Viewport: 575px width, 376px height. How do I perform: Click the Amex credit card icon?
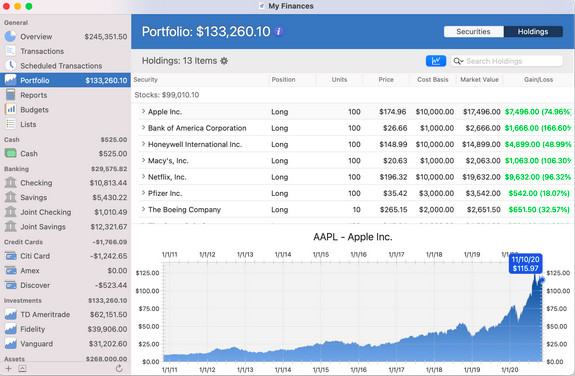[10, 270]
